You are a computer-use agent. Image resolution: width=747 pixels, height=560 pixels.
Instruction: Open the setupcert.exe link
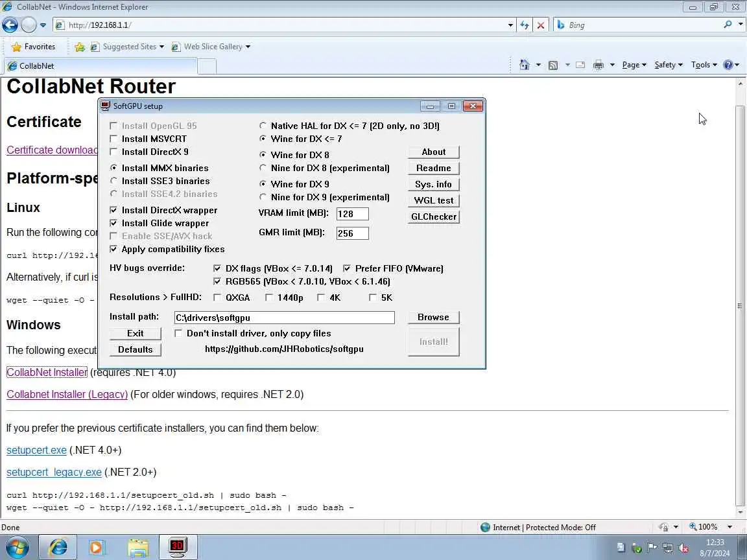tap(37, 450)
